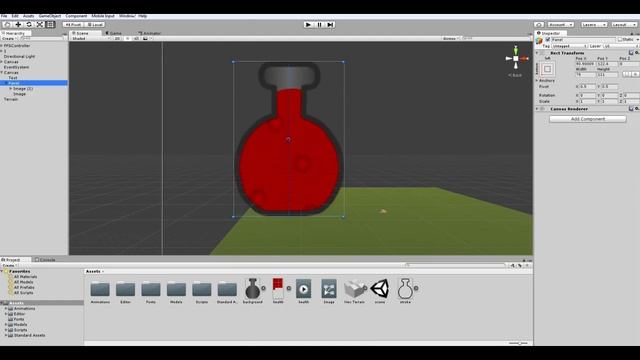Viewport: 640px width, 360px height.
Task: Open the Layout dropdown
Action: tap(623, 25)
